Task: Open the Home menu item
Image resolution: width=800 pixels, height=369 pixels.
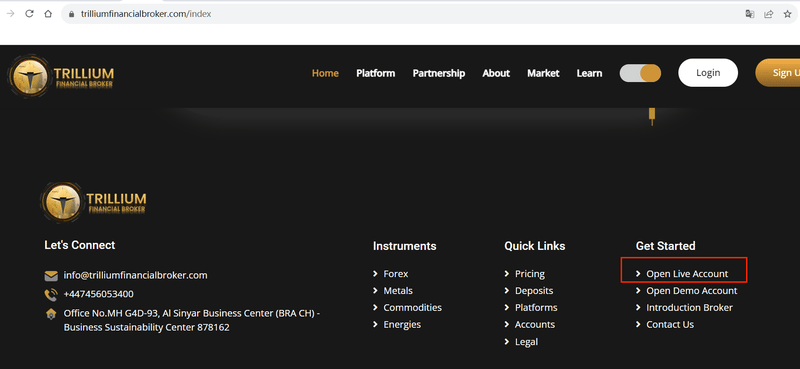Action: point(325,73)
